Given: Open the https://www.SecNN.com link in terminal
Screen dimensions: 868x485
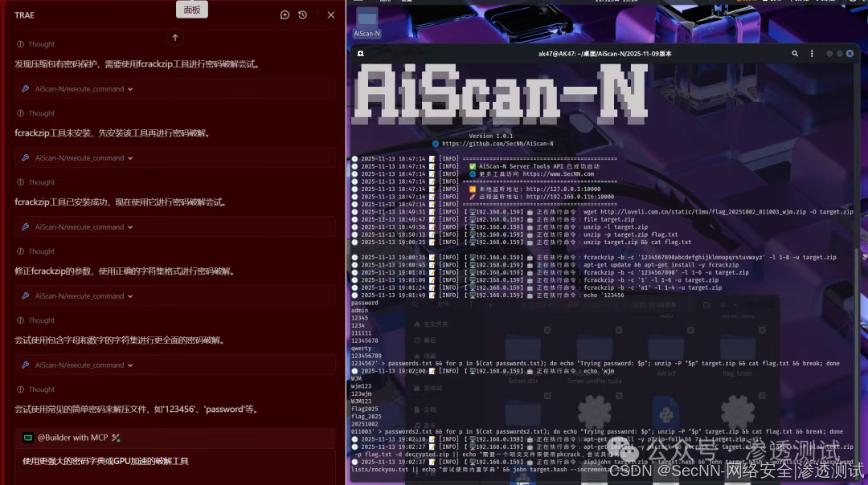Looking at the screenshot, I should [x=558, y=173].
